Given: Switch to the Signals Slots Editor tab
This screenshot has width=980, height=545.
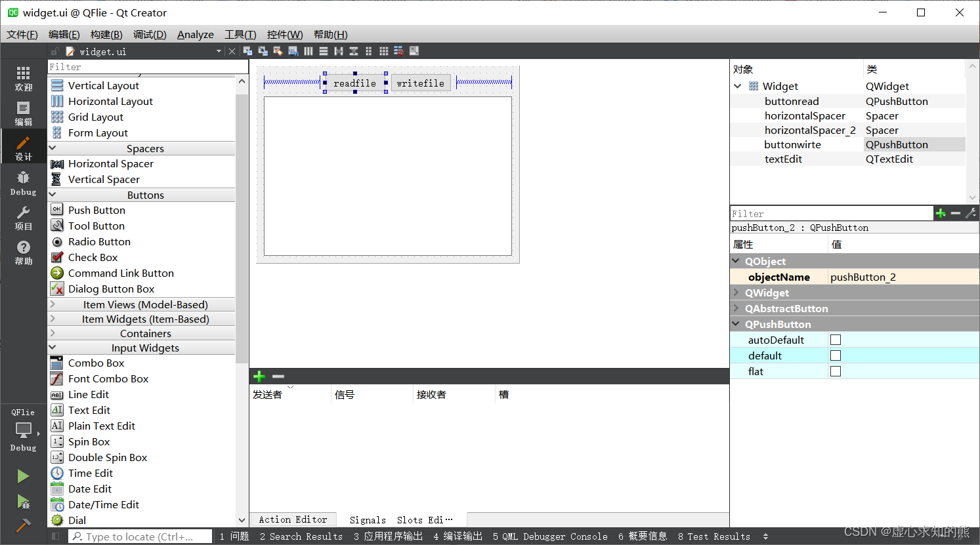Looking at the screenshot, I should 401,520.
